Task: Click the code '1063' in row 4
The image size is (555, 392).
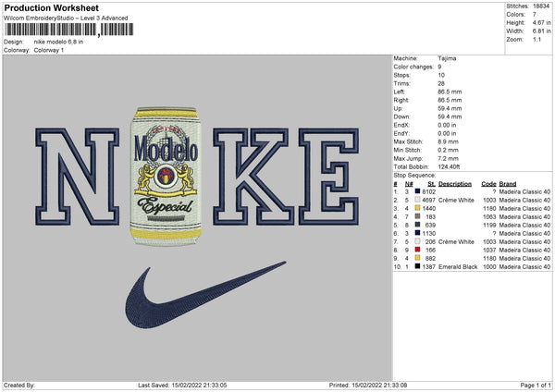Action: [x=489, y=216]
